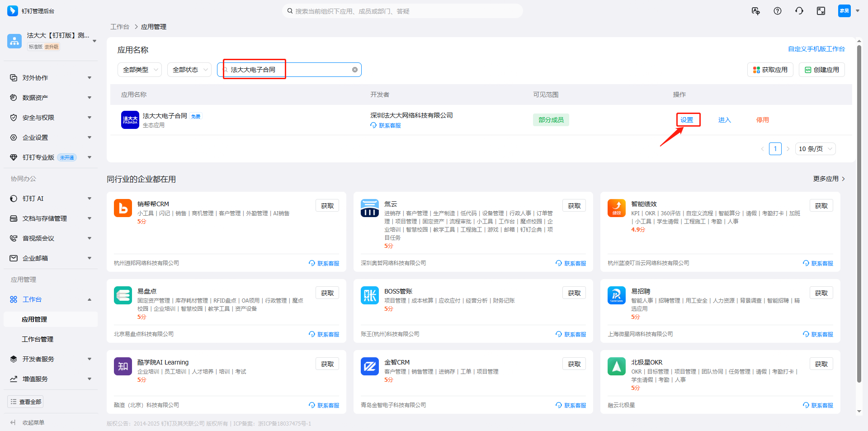Open the BOSS管账 app icon
This screenshot has width=868, height=431.
pyautogui.click(x=370, y=295)
